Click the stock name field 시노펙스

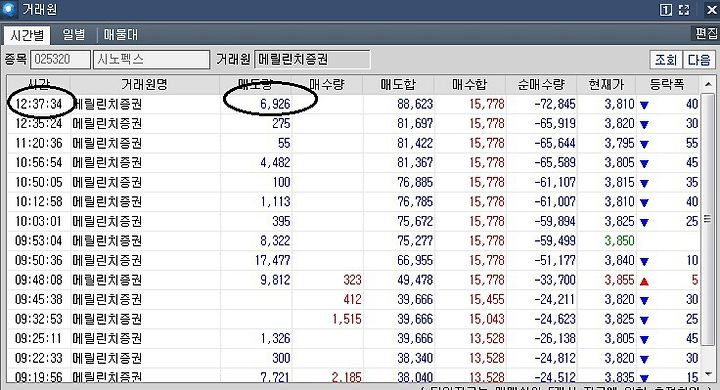click(151, 60)
